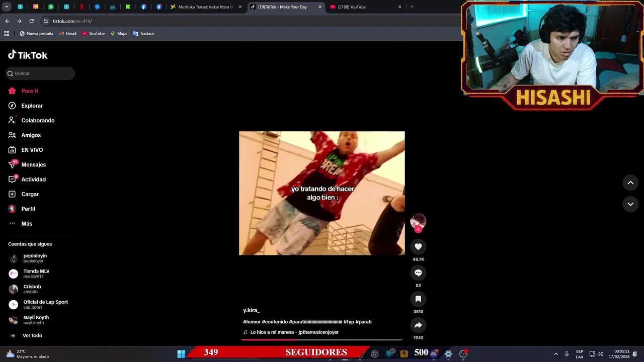The height and width of the screenshot is (362, 644).
Task: Go to Explorar in the sidebar
Action: click(26, 106)
